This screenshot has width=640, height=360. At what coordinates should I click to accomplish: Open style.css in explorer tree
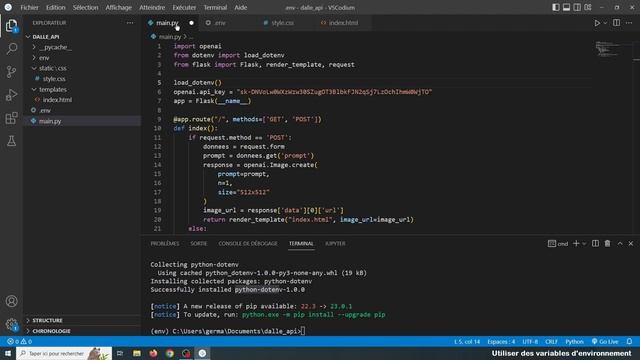(54, 79)
